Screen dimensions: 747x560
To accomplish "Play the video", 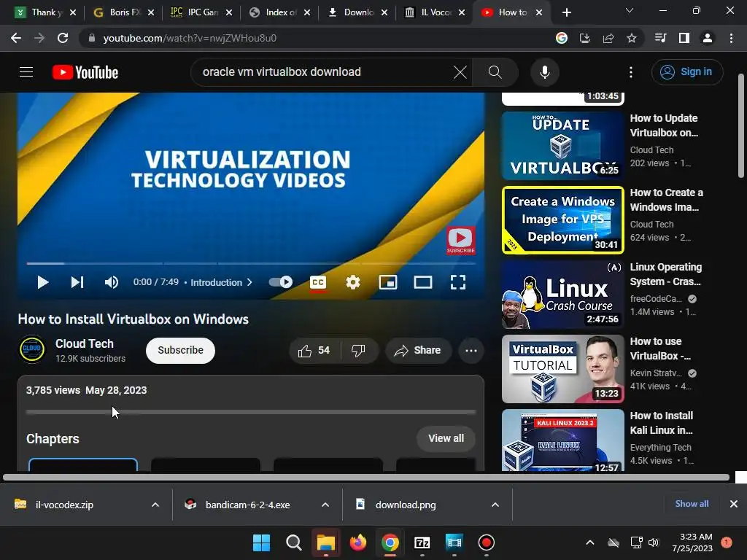I will pos(42,282).
